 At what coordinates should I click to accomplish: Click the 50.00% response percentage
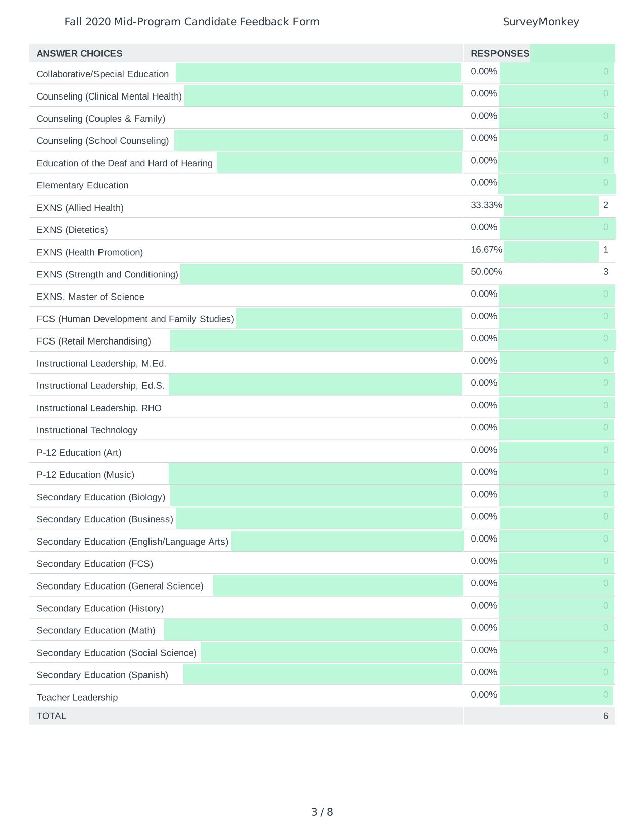pos(486,272)
